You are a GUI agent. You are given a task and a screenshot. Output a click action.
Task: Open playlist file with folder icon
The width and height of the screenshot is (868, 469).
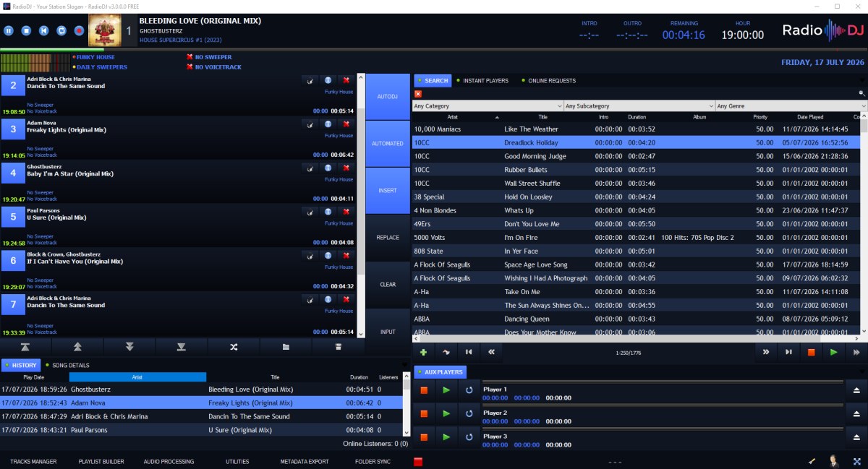pyautogui.click(x=286, y=347)
